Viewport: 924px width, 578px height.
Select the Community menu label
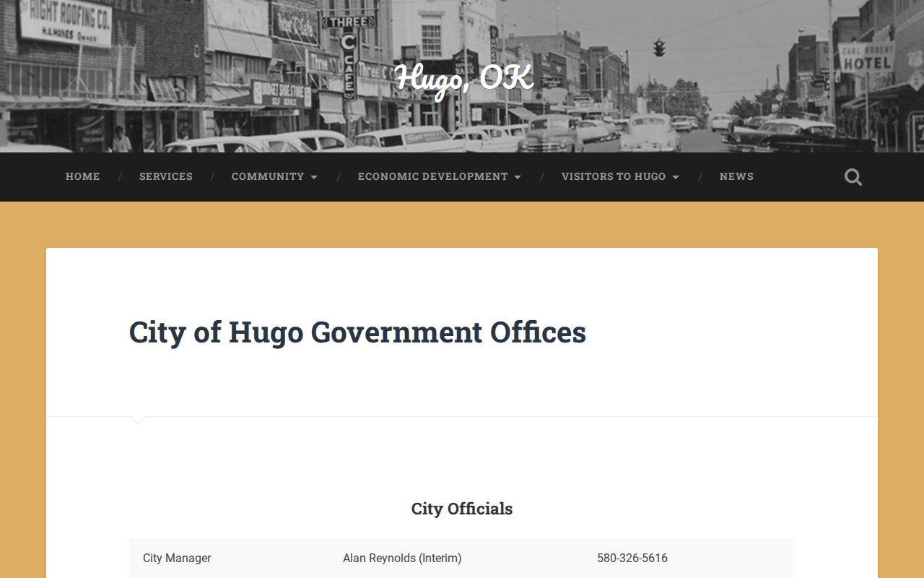[x=268, y=176]
